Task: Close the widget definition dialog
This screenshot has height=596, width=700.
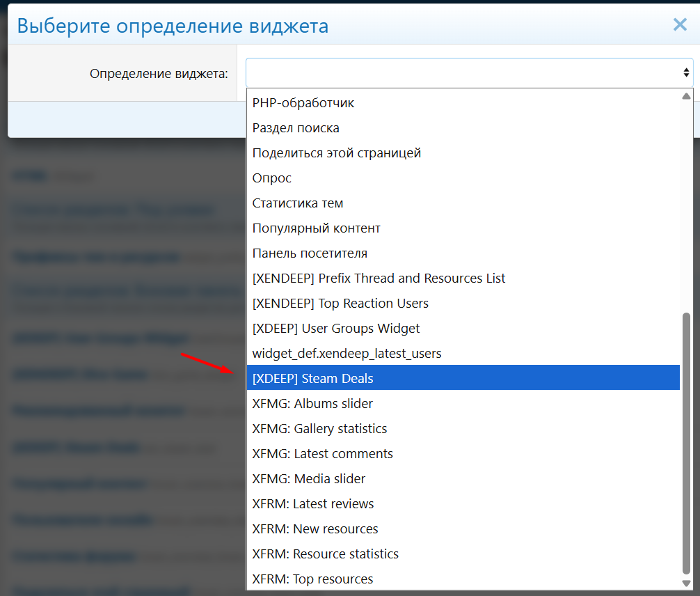Action: (x=680, y=25)
